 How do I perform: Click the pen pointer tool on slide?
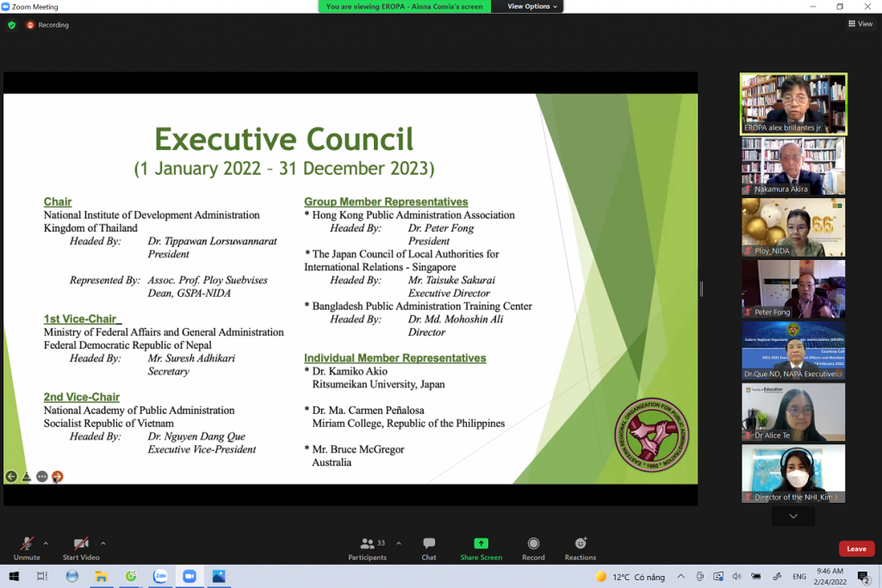27,477
